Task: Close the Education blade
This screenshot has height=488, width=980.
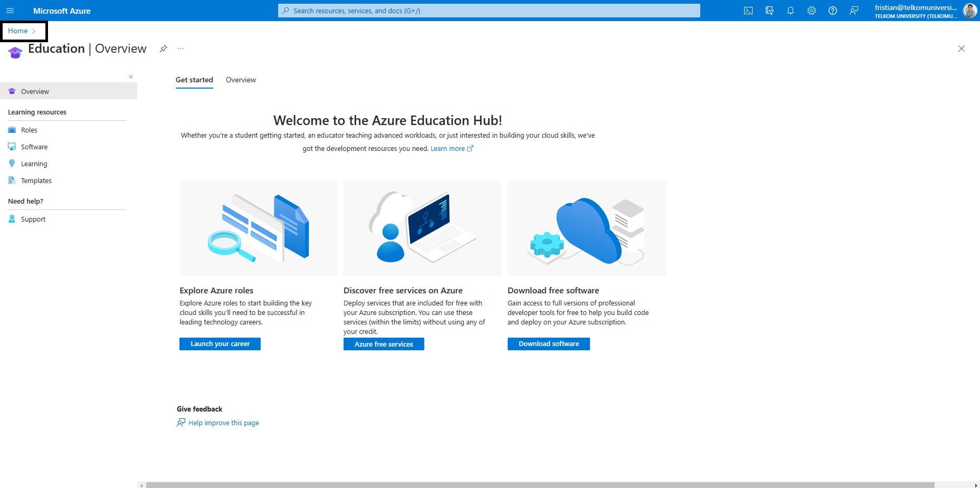Action: [961, 49]
